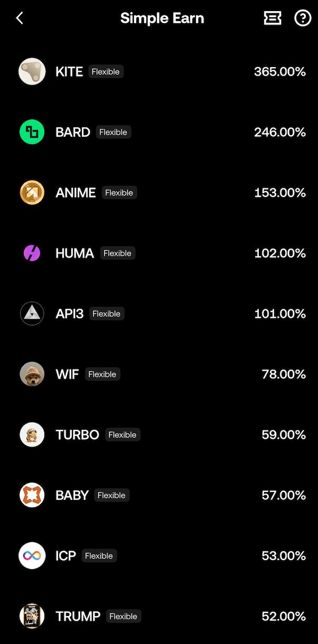Image resolution: width=318 pixels, height=644 pixels.
Task: Tap the TRUMP coin icon
Action: [x=32, y=616]
